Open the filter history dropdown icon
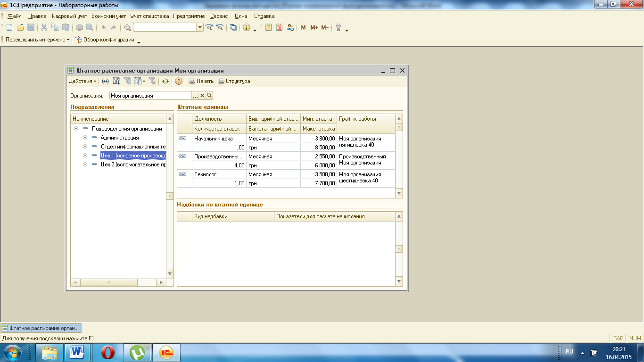Image resolution: width=644 pixels, height=362 pixels. [x=140, y=81]
